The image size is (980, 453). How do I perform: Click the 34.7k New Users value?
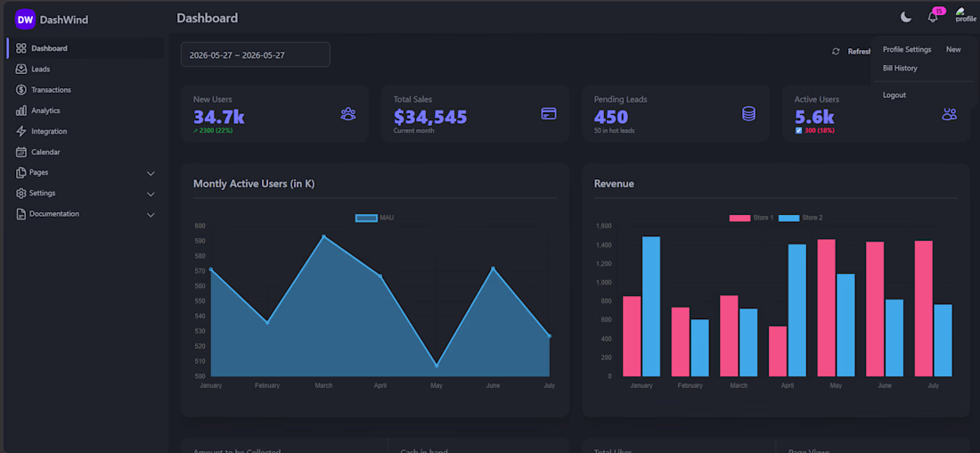(219, 117)
